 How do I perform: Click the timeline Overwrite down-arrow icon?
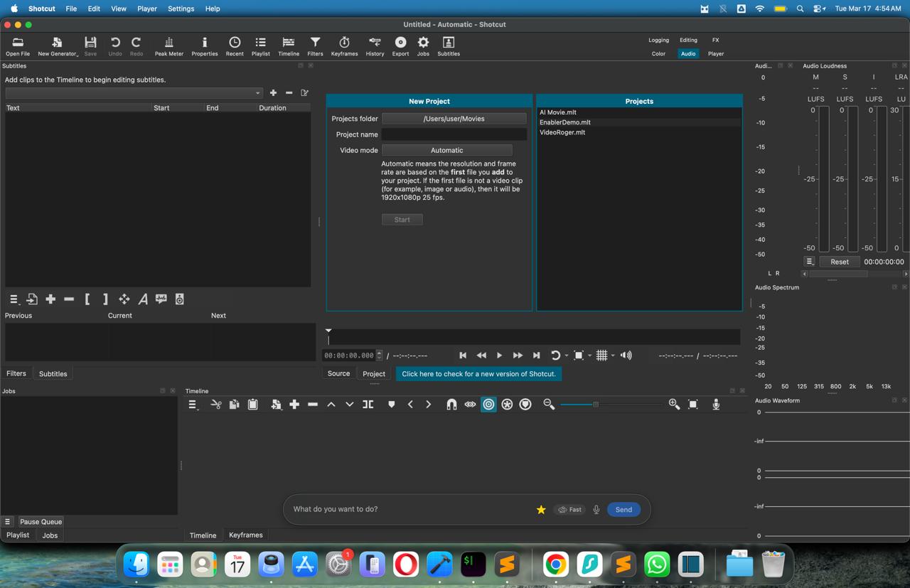[349, 405]
